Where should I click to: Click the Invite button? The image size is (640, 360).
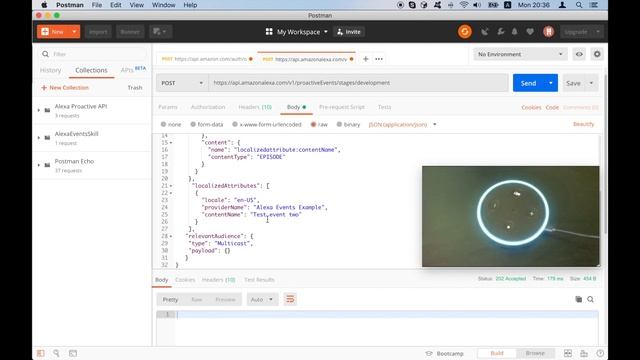[x=349, y=32]
